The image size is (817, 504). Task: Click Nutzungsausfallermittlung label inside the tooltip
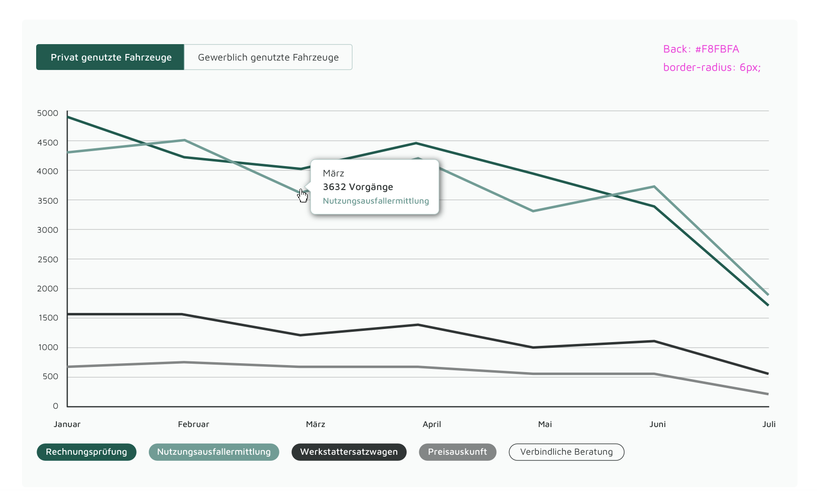pos(376,201)
